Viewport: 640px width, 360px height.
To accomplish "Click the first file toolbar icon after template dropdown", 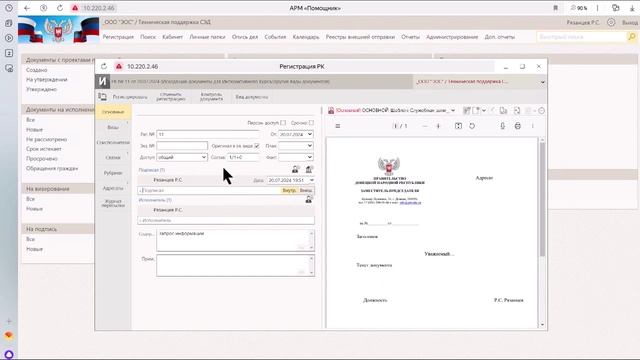I will (467, 111).
